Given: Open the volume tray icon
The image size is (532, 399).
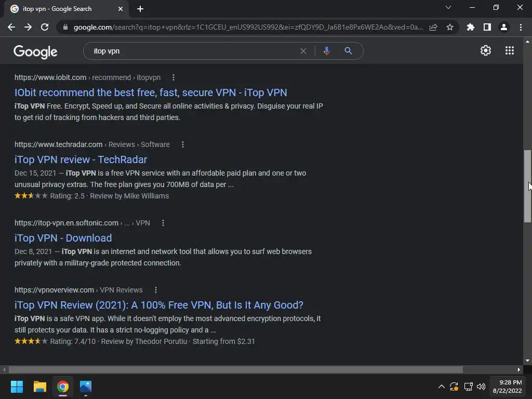Looking at the screenshot, I should 481,387.
